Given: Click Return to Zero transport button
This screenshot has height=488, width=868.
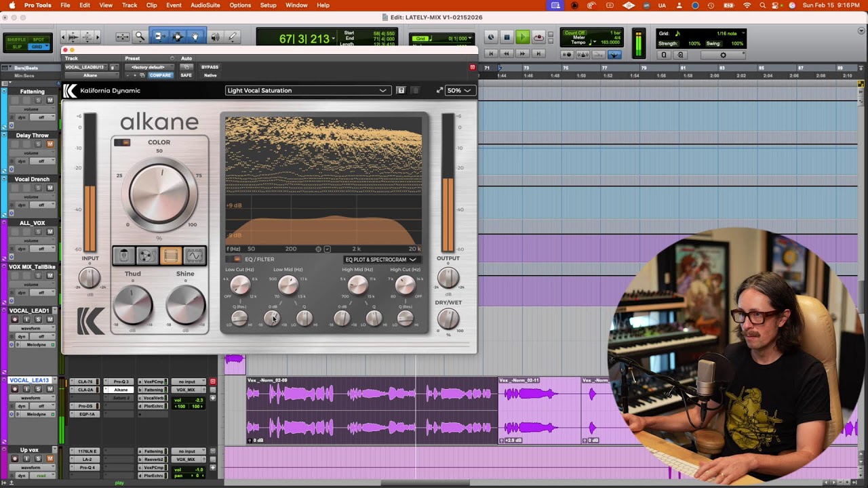Looking at the screenshot, I should coord(490,54).
